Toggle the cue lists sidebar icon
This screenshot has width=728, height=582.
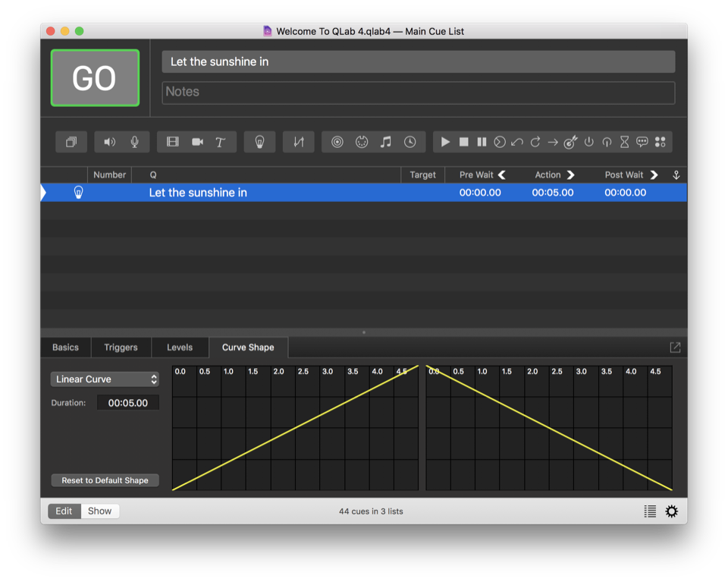click(650, 511)
